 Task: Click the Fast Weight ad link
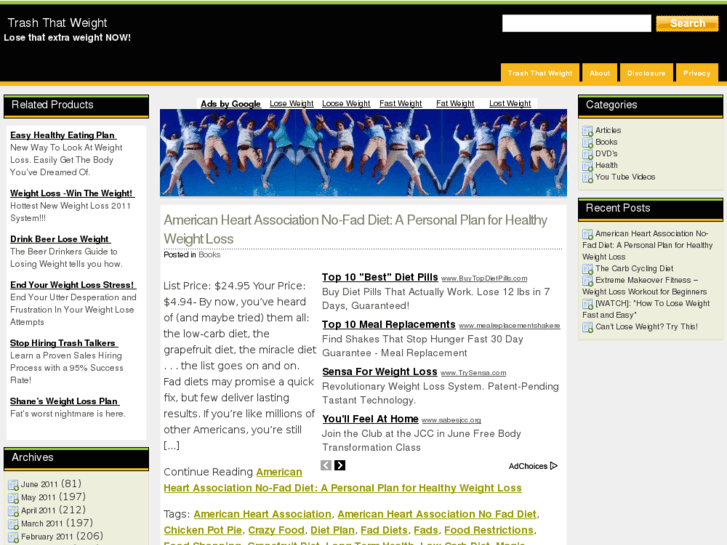pyautogui.click(x=401, y=103)
